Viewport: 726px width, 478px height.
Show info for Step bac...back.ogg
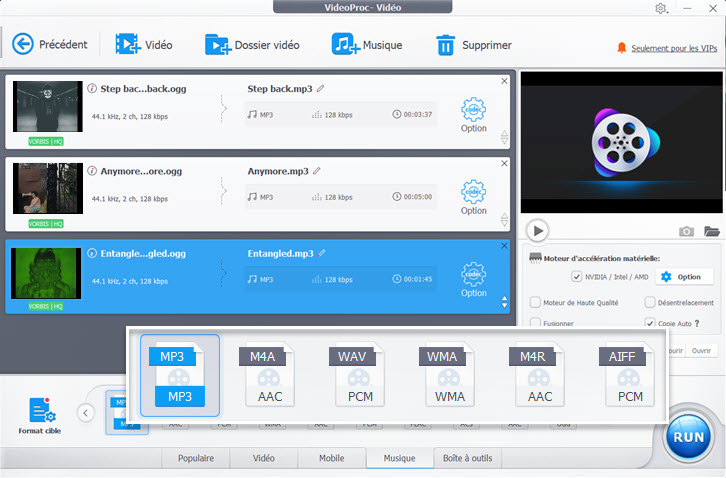92,88
